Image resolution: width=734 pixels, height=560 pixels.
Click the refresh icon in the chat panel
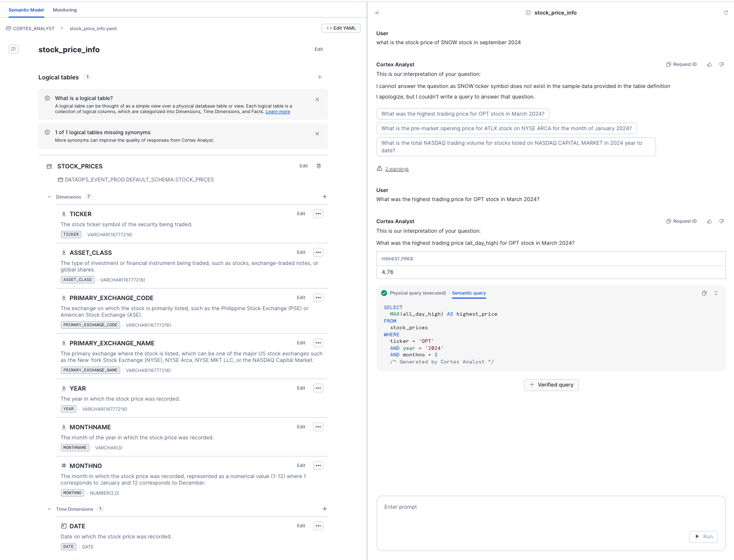725,13
